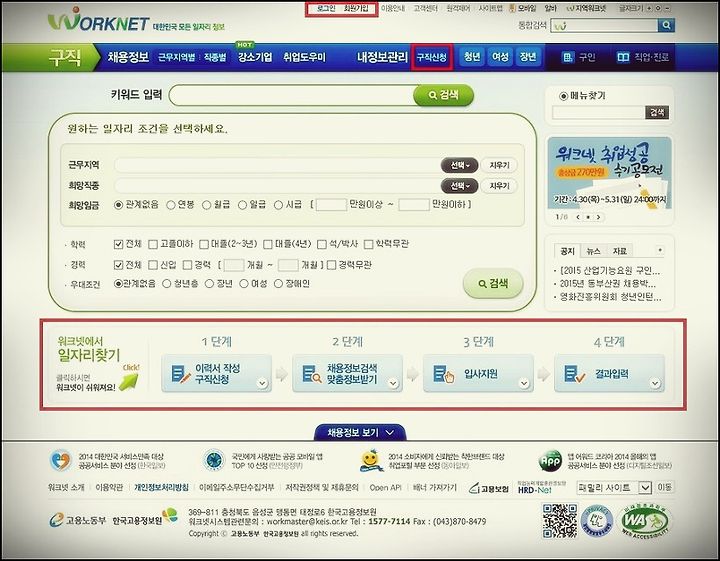This screenshot has width=720, height=561.
Task: Click the 로그인 link
Action: pos(326,9)
